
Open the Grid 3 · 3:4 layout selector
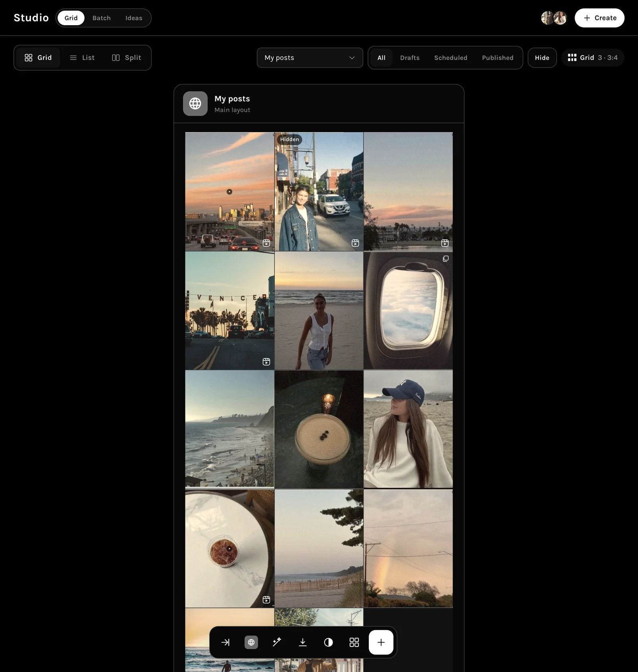click(x=593, y=57)
